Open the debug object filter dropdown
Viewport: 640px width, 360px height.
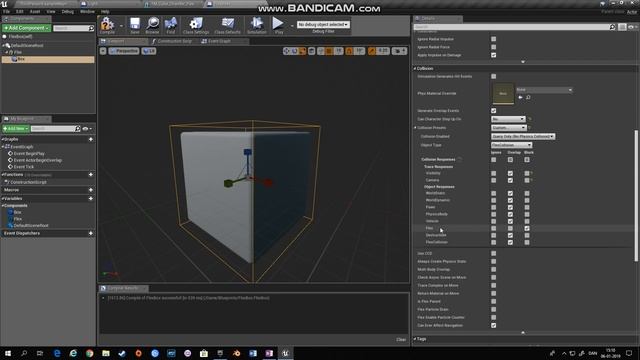click(x=323, y=24)
